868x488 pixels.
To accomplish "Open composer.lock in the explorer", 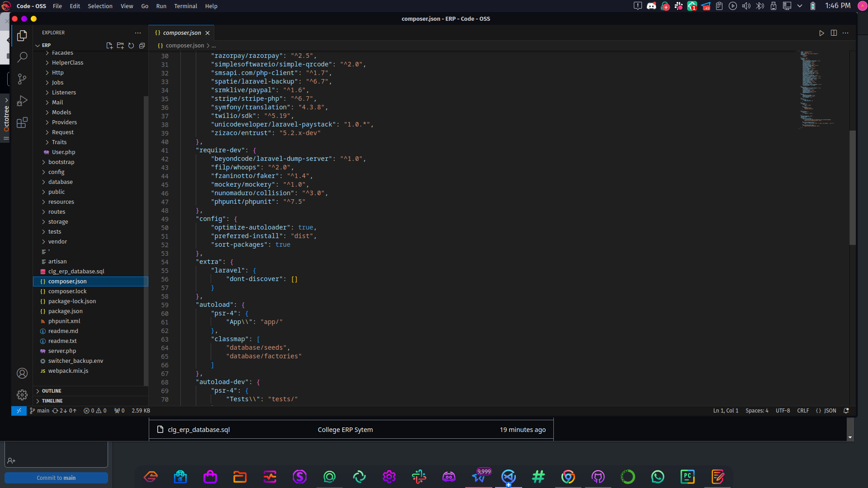I will (67, 291).
